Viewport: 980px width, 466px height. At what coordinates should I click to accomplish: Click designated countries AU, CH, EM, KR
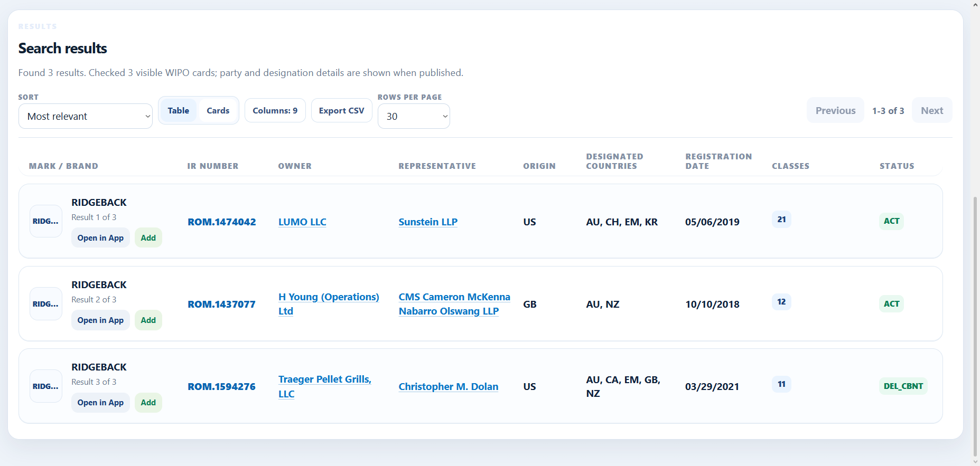622,222
